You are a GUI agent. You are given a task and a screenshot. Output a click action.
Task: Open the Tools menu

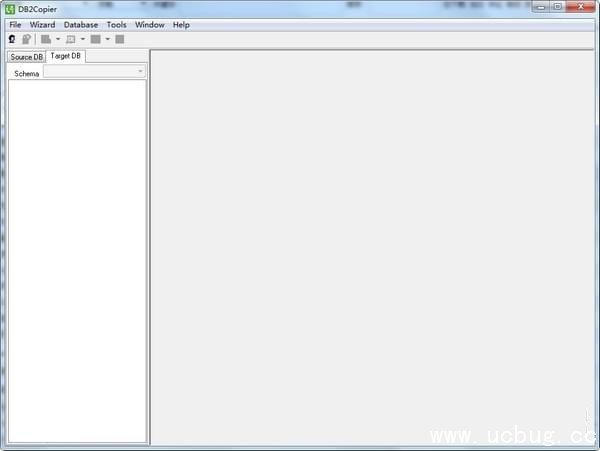117,24
